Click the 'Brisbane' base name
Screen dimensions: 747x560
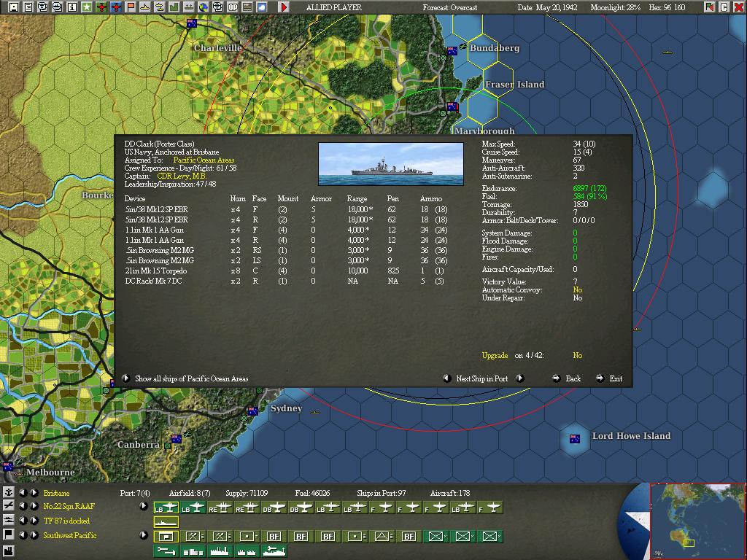click(56, 493)
